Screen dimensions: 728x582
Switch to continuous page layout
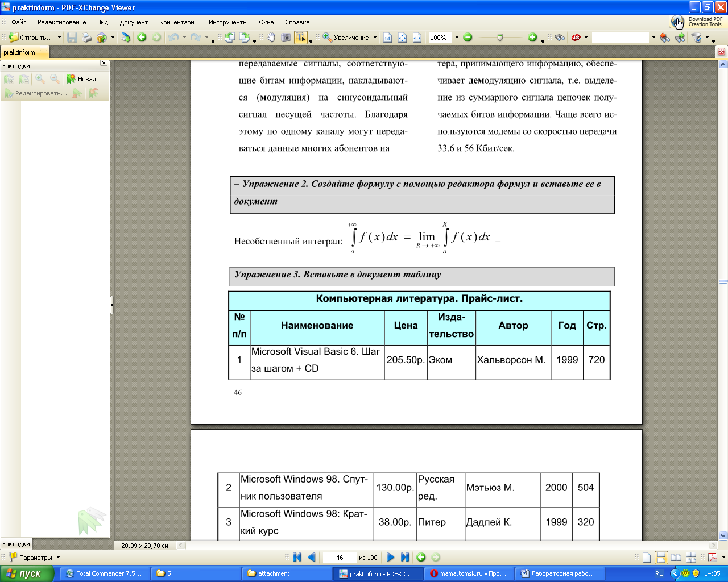(x=661, y=558)
